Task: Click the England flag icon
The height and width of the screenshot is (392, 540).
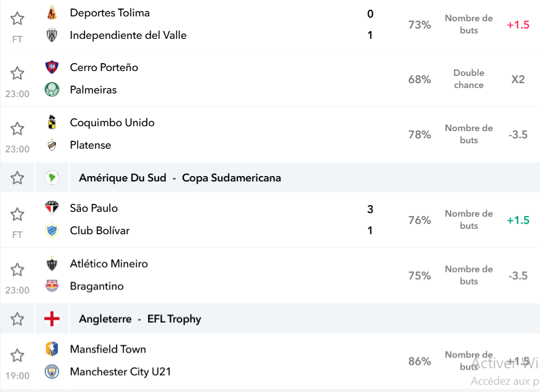Action: (52, 319)
